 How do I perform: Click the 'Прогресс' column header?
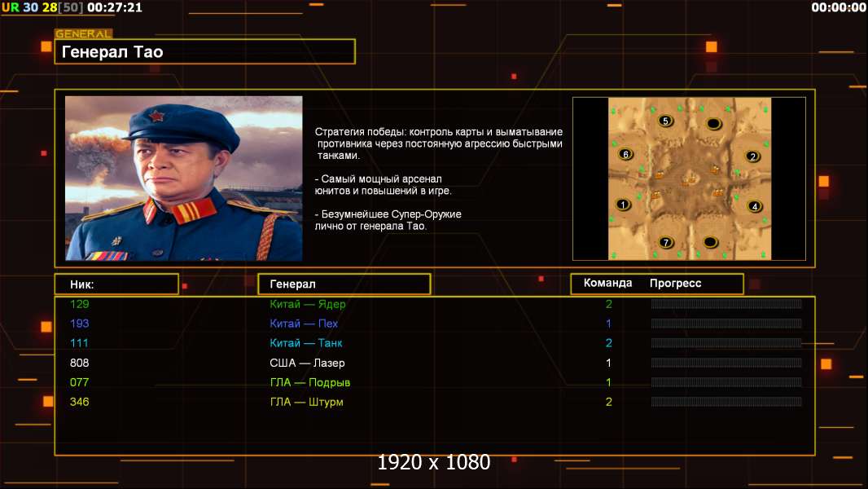[x=675, y=283]
